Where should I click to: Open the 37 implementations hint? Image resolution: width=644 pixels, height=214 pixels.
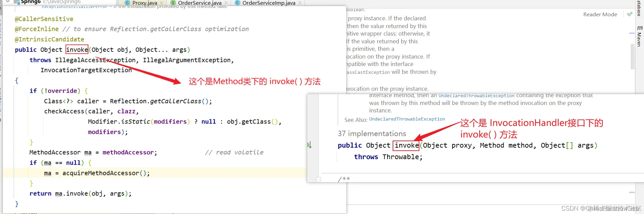coord(372,134)
